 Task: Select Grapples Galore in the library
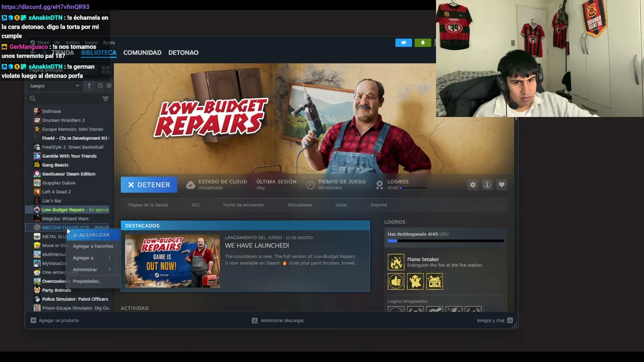click(59, 183)
